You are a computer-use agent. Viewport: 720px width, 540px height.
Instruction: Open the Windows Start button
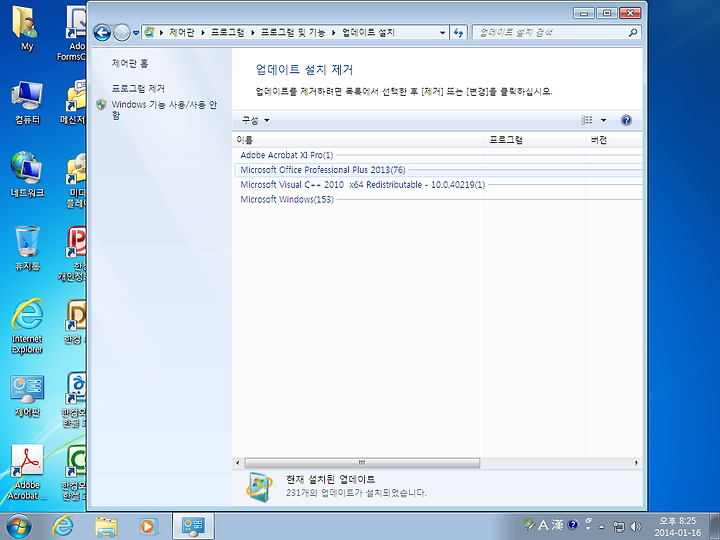18,526
